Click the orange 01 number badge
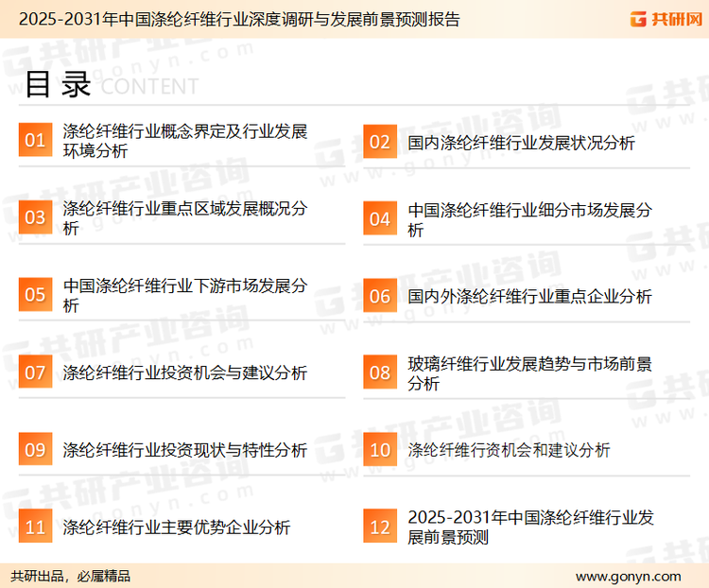Screen dimensions: 709x588 coord(35,140)
